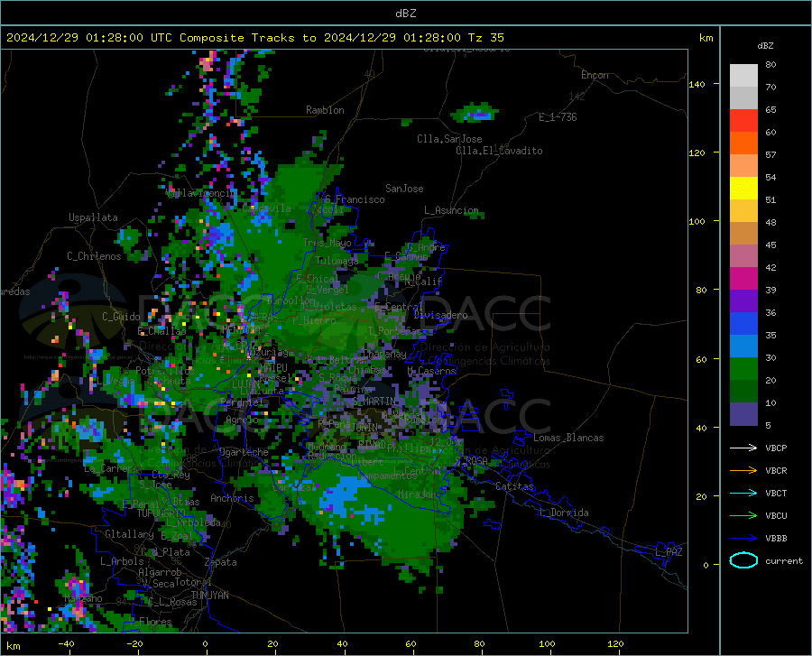Click the mauve 45 dBZ legend swatch
The height and width of the screenshot is (656, 812).
pos(743,256)
